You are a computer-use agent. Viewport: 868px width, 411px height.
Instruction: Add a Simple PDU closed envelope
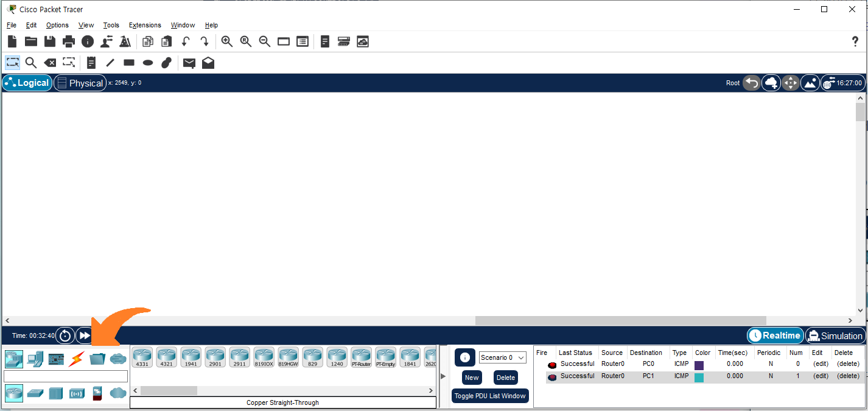tap(189, 63)
